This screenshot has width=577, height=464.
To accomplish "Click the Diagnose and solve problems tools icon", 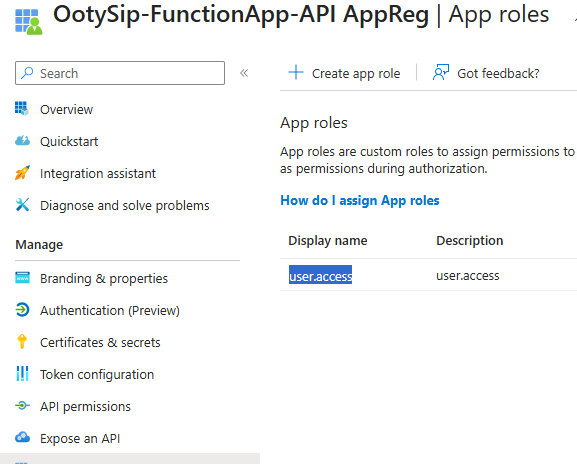I will pyautogui.click(x=22, y=205).
